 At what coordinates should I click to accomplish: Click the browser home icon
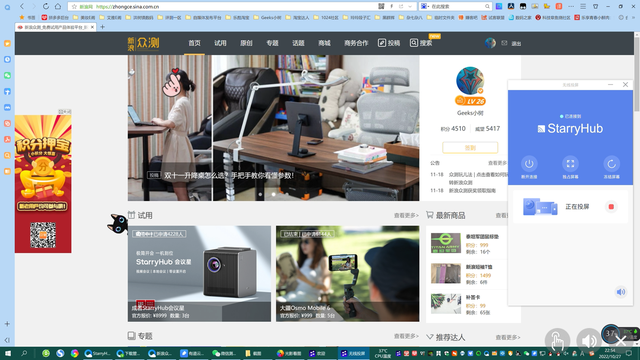coord(58,6)
